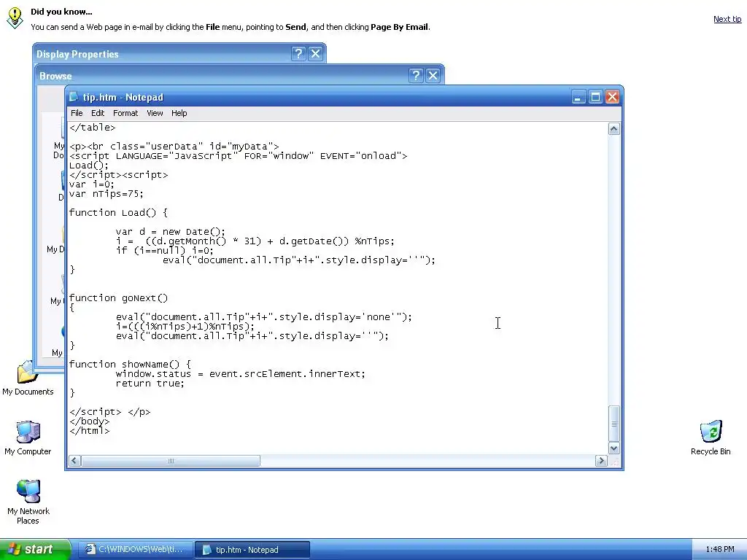Click the '</html>' closing tag line
This screenshot has height=560, width=747.
pos(89,430)
